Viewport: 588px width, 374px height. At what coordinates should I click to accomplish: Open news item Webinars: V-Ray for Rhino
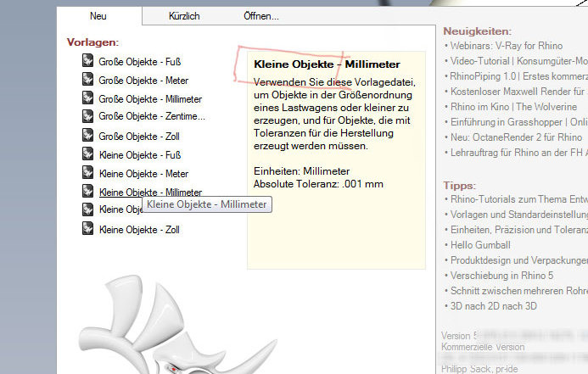point(507,46)
